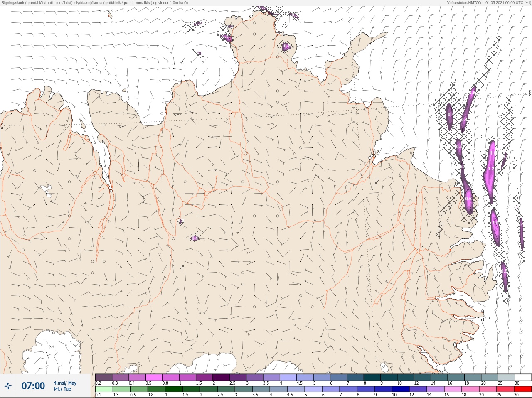Viewport: 532px width, 398px height.
Task: Click the map title starting 'Rigning/skúrir'
Action: 94,2
